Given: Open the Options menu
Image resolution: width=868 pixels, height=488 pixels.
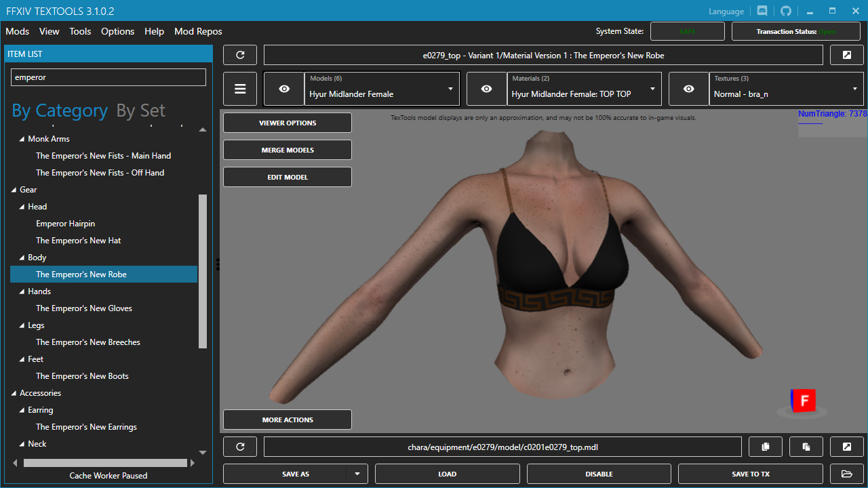Looking at the screenshot, I should tap(118, 31).
